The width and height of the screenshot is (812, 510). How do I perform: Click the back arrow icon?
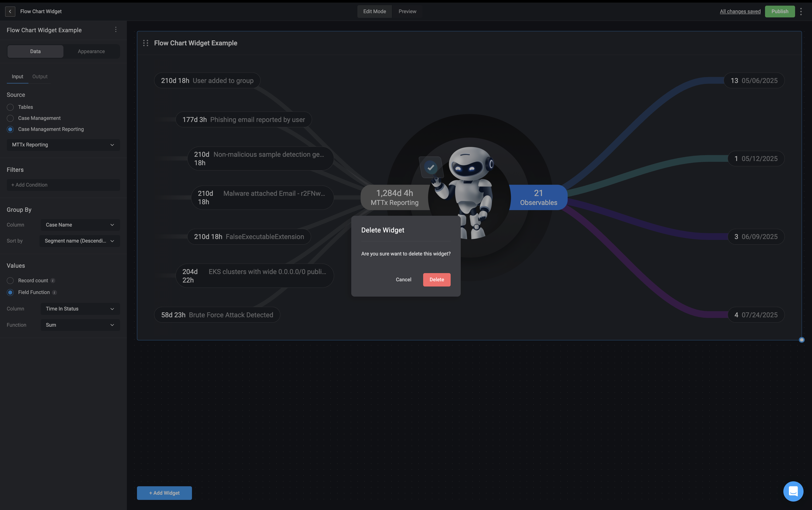click(10, 12)
